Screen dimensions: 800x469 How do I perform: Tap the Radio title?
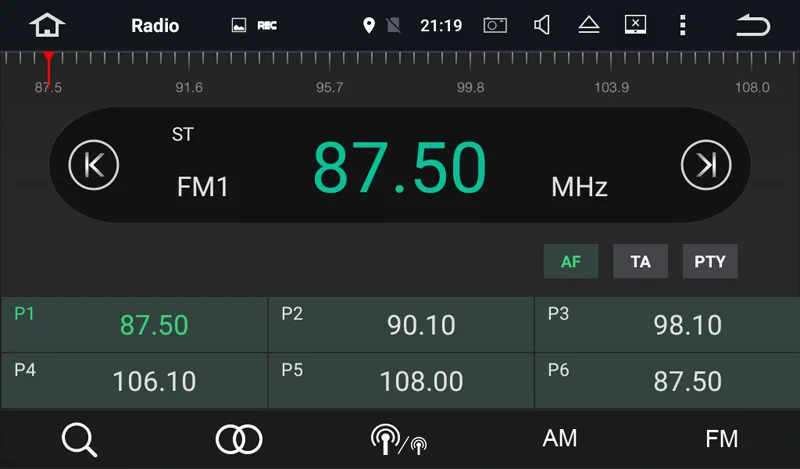click(x=155, y=26)
